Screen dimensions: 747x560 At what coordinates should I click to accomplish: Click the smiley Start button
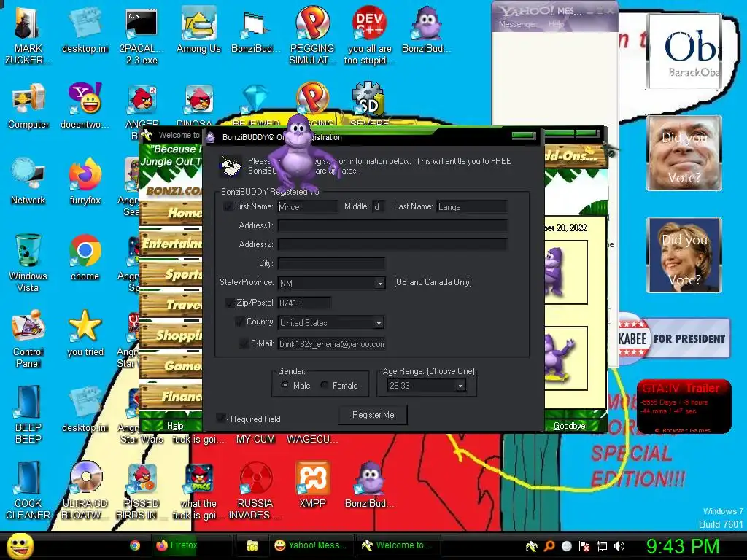(20, 545)
